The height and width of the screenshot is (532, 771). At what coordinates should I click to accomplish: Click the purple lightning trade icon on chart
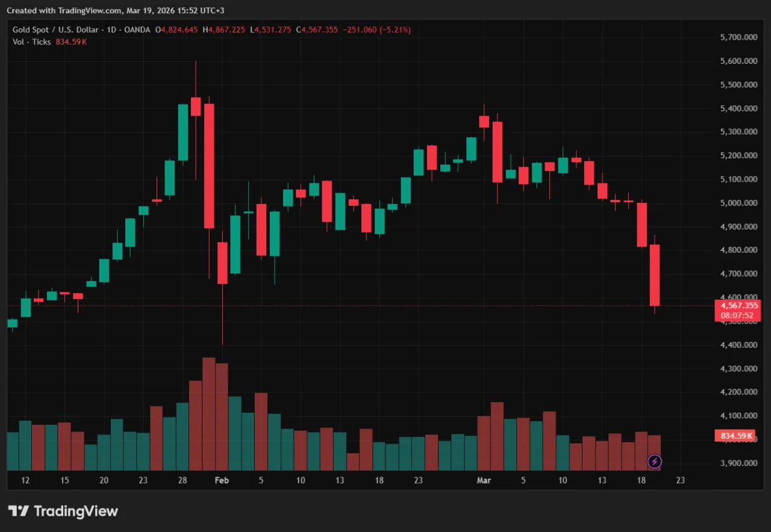655,462
